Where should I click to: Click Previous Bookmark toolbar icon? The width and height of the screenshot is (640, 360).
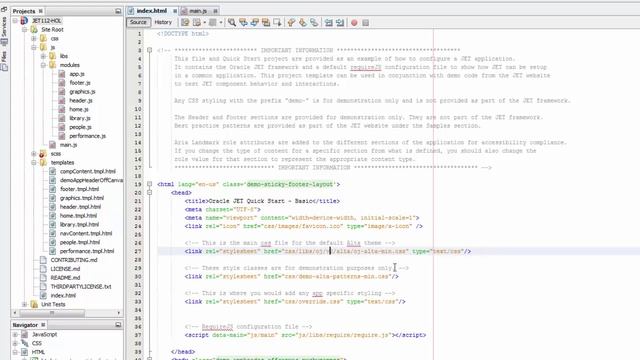(x=291, y=22)
